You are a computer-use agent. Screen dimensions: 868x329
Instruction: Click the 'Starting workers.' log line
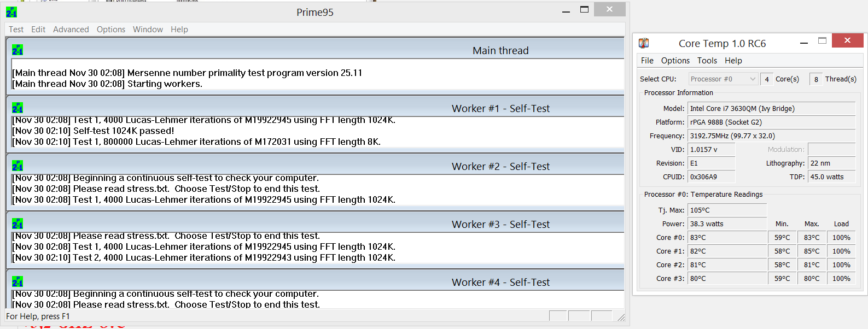[x=107, y=84]
